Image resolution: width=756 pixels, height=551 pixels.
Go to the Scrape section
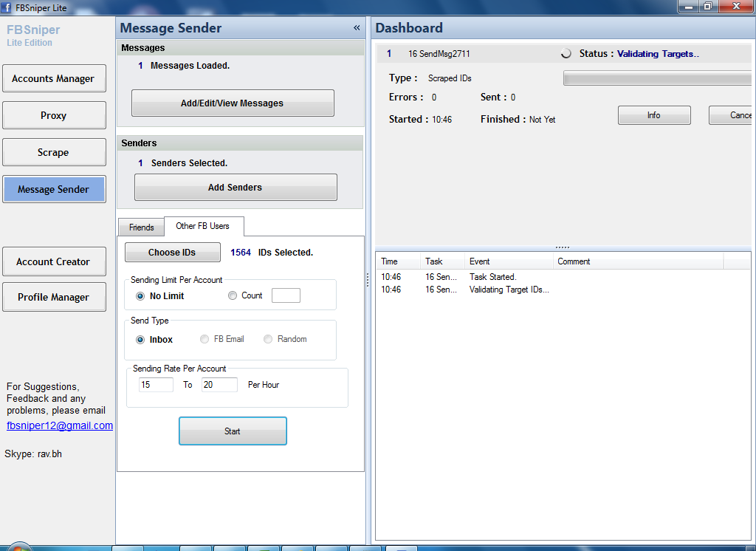(x=54, y=152)
